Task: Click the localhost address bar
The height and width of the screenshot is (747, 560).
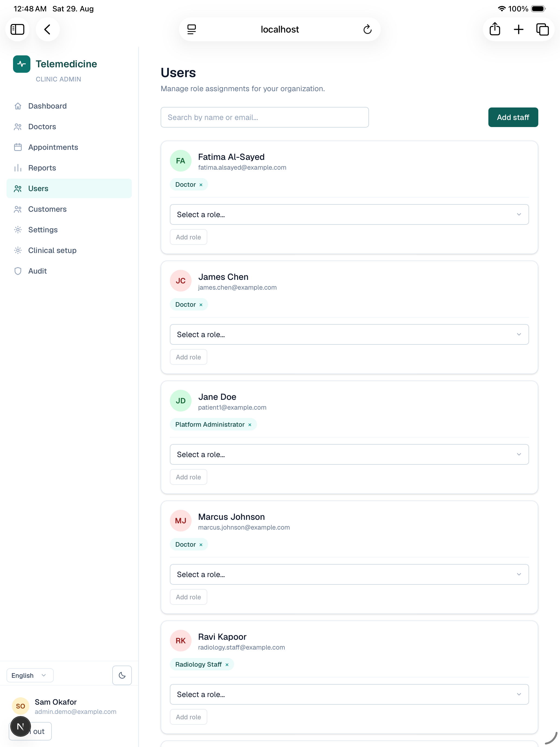Action: (x=279, y=29)
